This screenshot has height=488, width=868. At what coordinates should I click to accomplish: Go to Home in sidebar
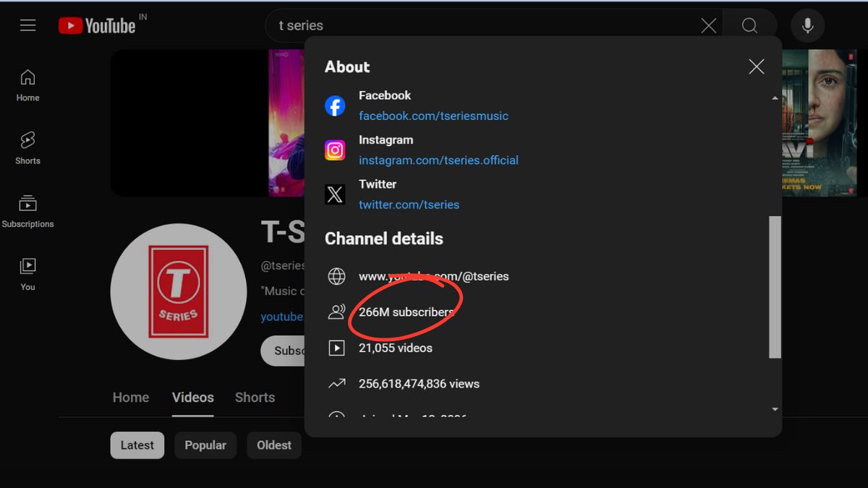tap(27, 85)
